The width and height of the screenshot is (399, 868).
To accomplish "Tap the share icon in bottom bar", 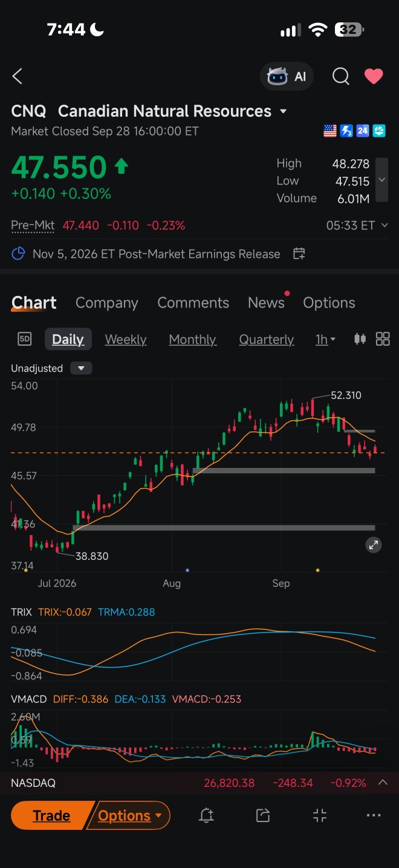I will point(263,815).
